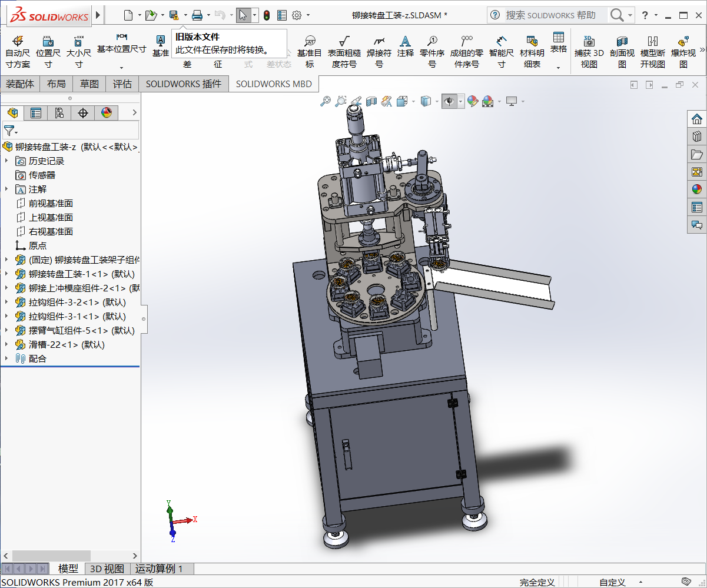Expand the 历史记录 tree node

click(x=6, y=161)
